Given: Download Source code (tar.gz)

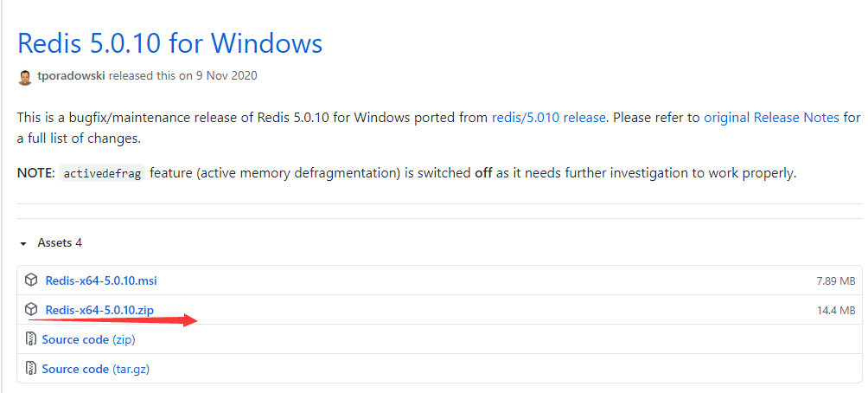Looking at the screenshot, I should pos(96,369).
